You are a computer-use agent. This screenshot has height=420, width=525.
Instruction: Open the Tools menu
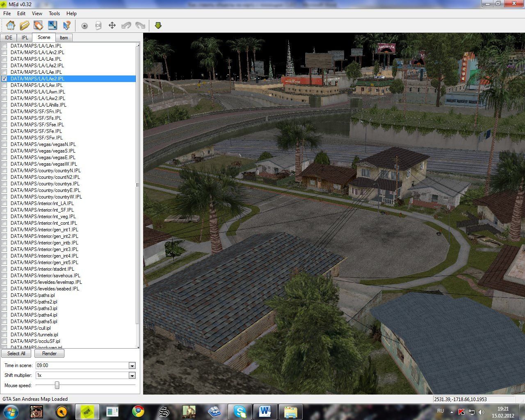[x=54, y=14]
